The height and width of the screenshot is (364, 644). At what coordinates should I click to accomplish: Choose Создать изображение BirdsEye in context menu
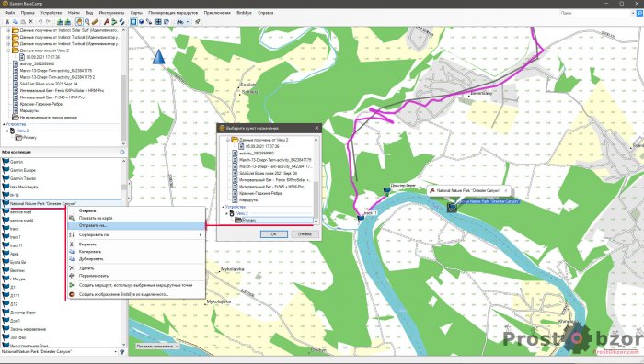click(x=136, y=294)
